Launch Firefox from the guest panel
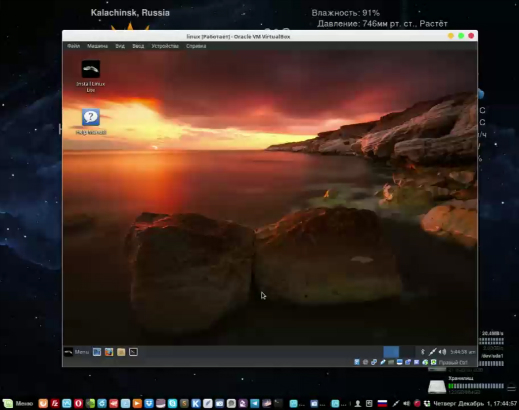The image size is (519, 410). point(109,352)
